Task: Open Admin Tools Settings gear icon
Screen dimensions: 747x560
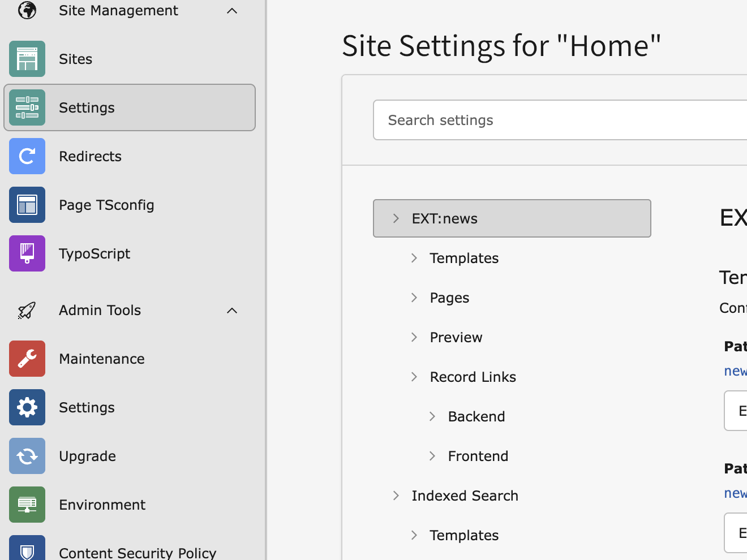Action: [27, 407]
